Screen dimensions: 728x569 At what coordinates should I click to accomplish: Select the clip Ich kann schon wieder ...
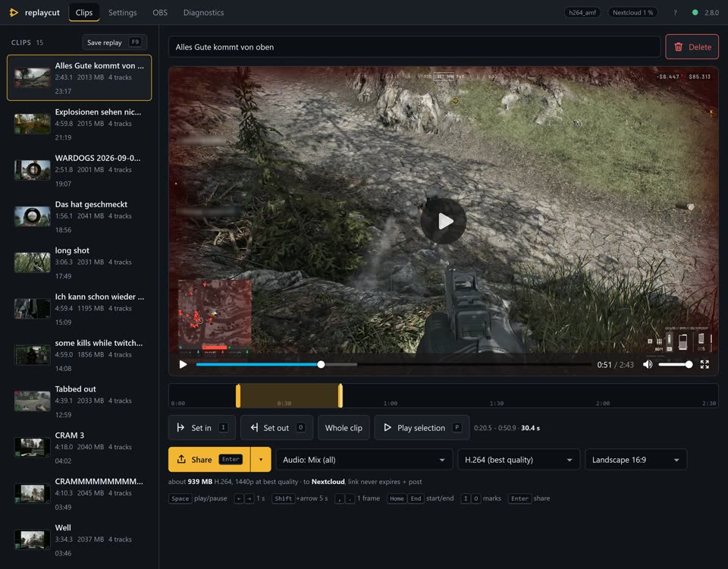80,309
